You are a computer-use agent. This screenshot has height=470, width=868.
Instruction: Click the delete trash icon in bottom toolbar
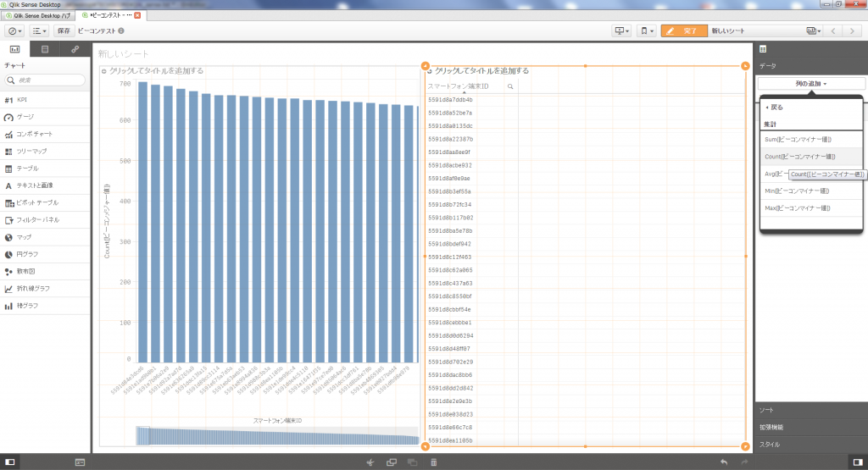[433, 462]
